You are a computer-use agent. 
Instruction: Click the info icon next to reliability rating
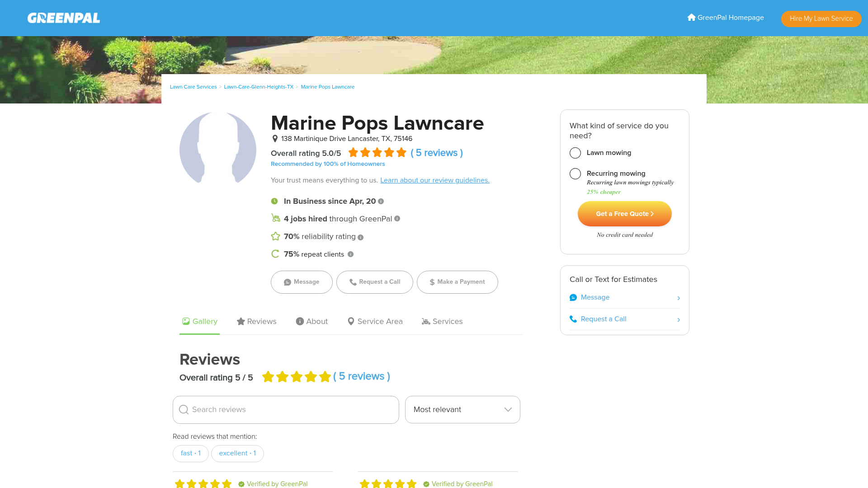360,237
